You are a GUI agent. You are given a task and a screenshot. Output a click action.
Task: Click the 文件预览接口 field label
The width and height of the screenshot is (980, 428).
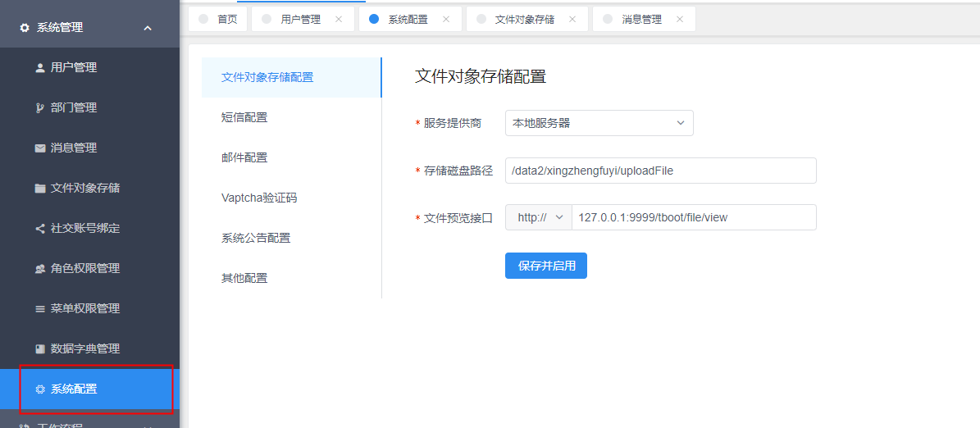coord(458,217)
